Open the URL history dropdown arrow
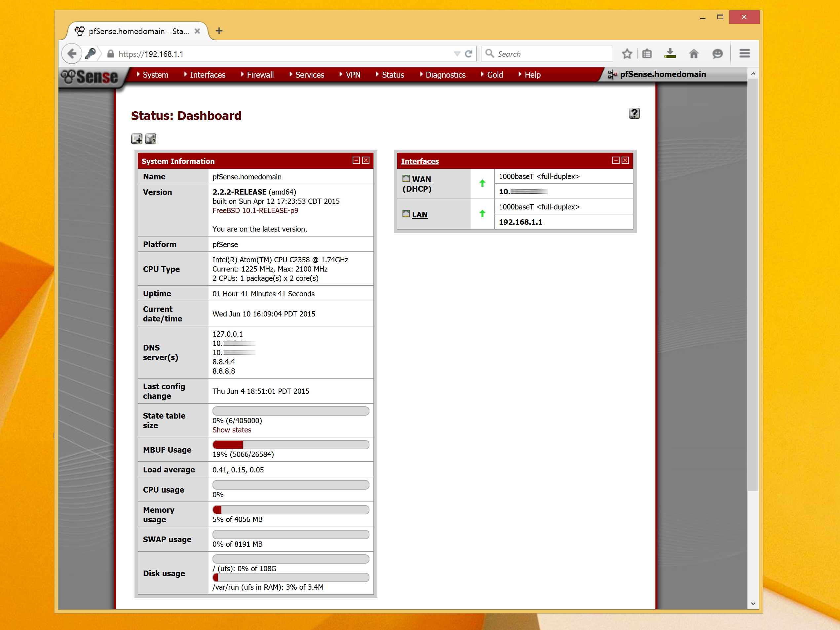The width and height of the screenshot is (840, 630). 457,54
